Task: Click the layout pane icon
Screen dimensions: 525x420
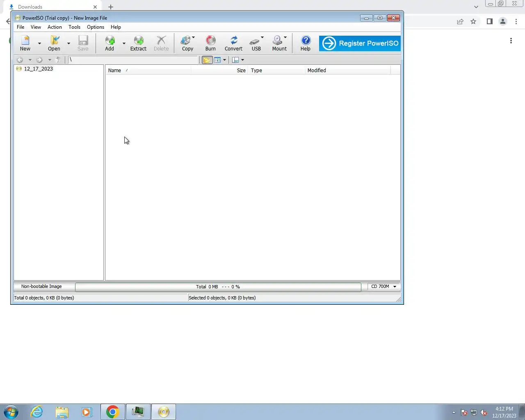Action: click(x=235, y=60)
